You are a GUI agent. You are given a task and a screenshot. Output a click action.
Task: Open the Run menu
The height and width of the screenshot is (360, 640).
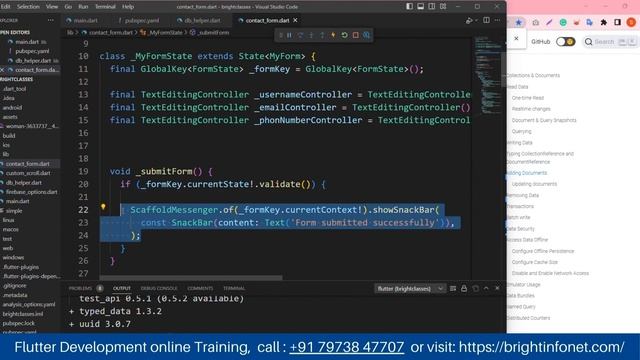[x=83, y=7]
